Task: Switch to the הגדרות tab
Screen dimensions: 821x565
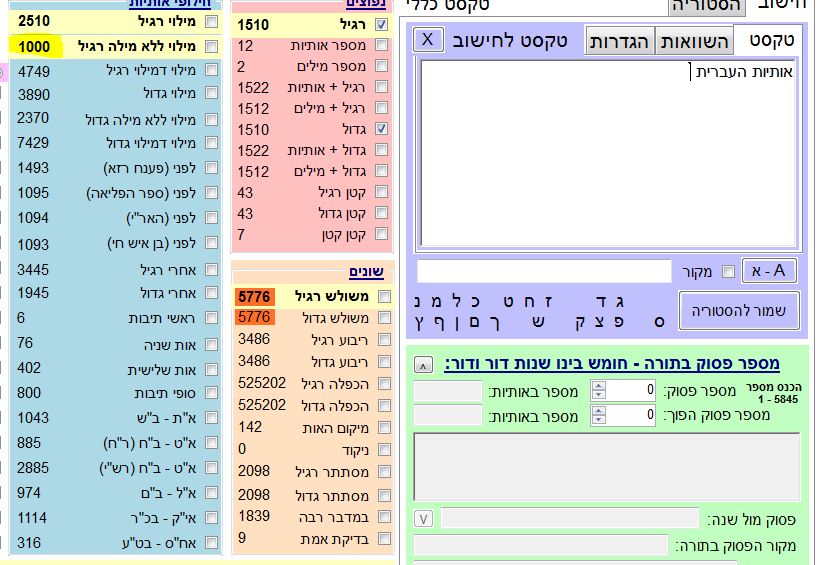Action: [x=619, y=40]
